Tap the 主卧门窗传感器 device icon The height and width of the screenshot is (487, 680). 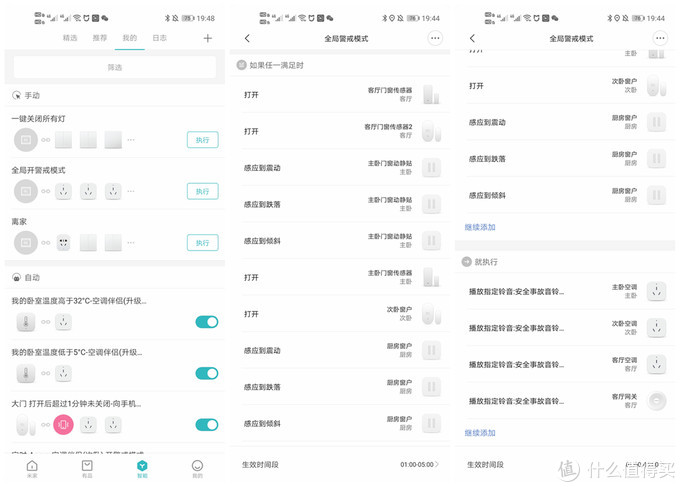click(432, 278)
